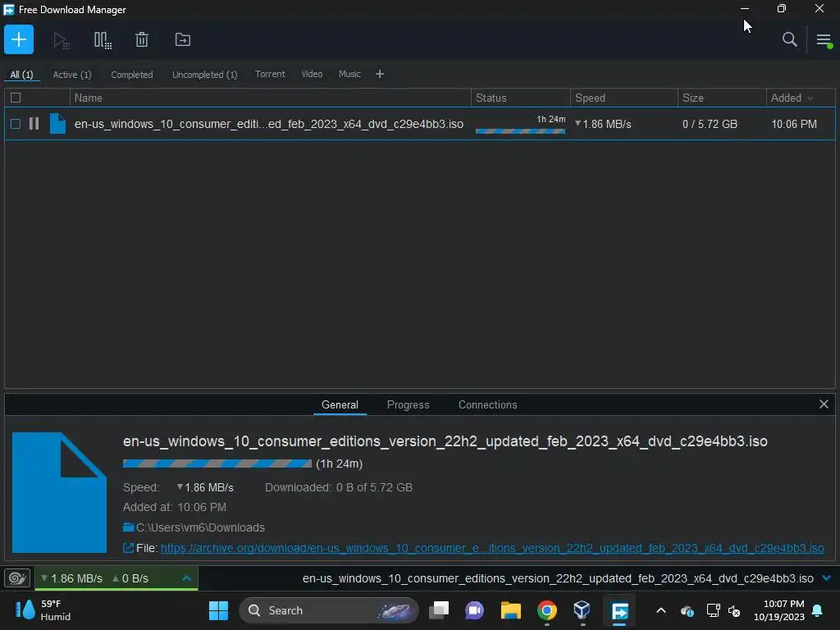Screen dimensions: 840x630
Task: Click Free Download Manager taskbar icon
Action: pyautogui.click(x=619, y=610)
